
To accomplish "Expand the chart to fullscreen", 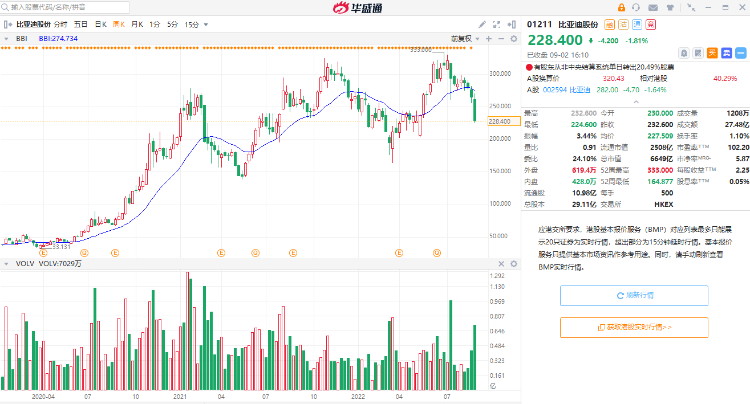I will [x=496, y=24].
